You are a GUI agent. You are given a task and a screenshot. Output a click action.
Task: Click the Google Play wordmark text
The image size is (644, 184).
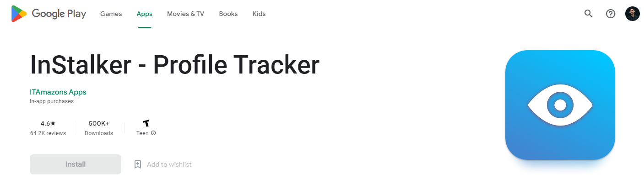click(59, 14)
